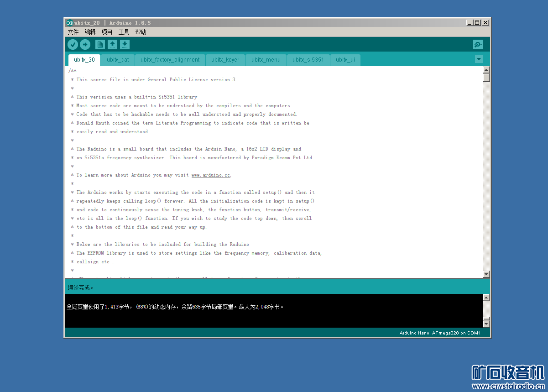Viewport: 548px width, 392px height.
Task: Switch to the ubitx_menu tab
Action: click(266, 60)
